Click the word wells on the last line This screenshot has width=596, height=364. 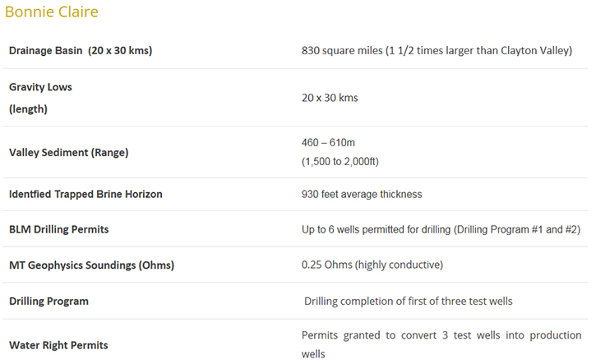tap(313, 354)
